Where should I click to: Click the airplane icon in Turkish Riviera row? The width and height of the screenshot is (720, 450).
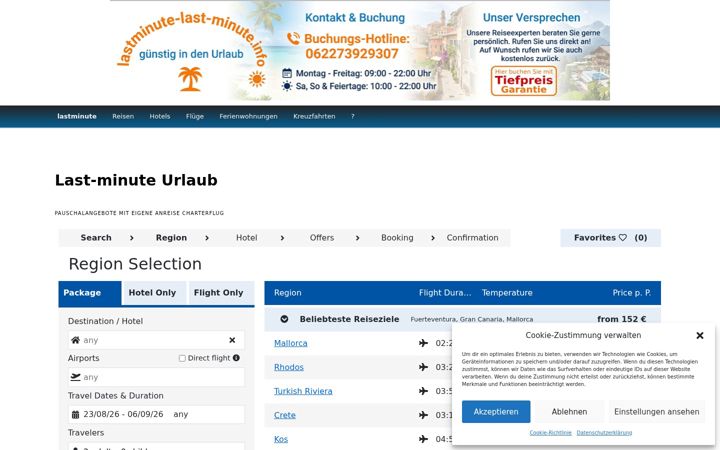[423, 391]
